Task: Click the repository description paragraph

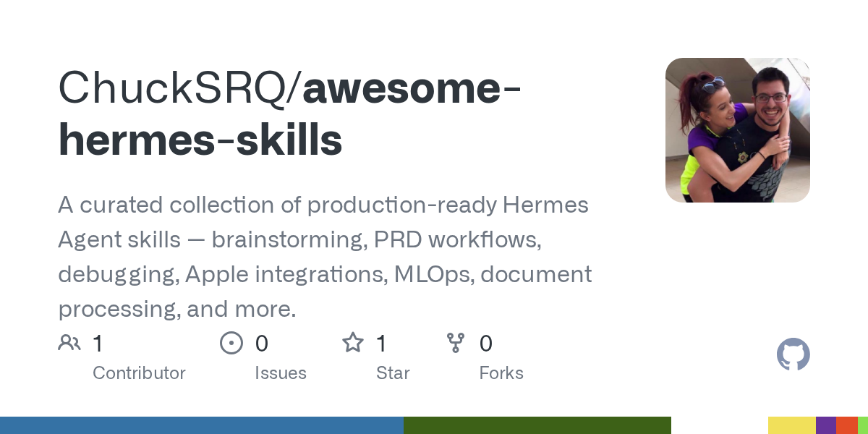Action: coord(325,257)
